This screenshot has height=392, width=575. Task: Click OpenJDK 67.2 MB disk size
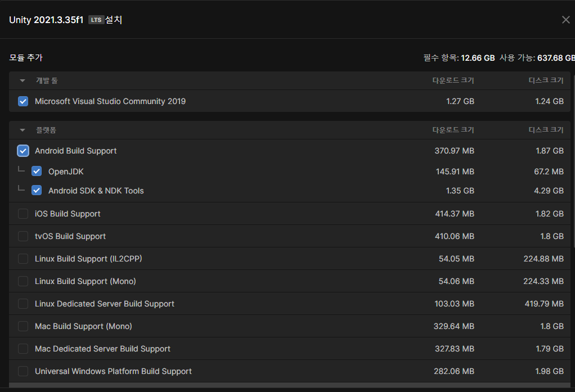(x=549, y=172)
